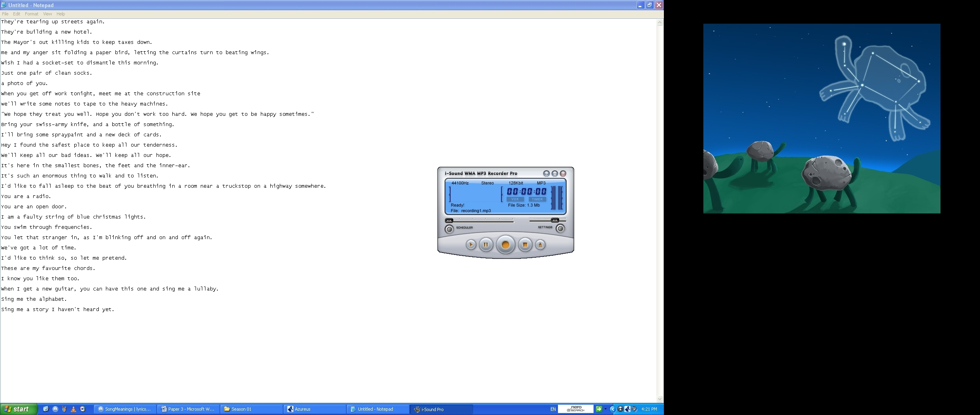Viewport: 980px width, 415px height.
Task: Click the stop button in recorder
Action: point(525,245)
